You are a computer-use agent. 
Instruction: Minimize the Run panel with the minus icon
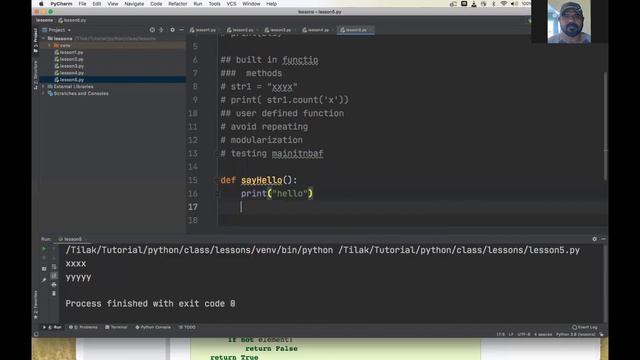[603, 239]
